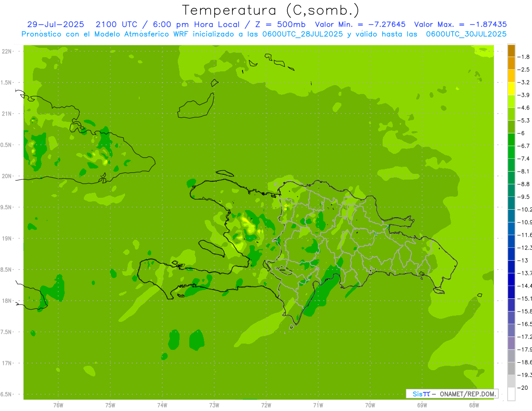
Task: Pick the blue swatch between -11.6 and -12.3
Action: click(x=511, y=241)
